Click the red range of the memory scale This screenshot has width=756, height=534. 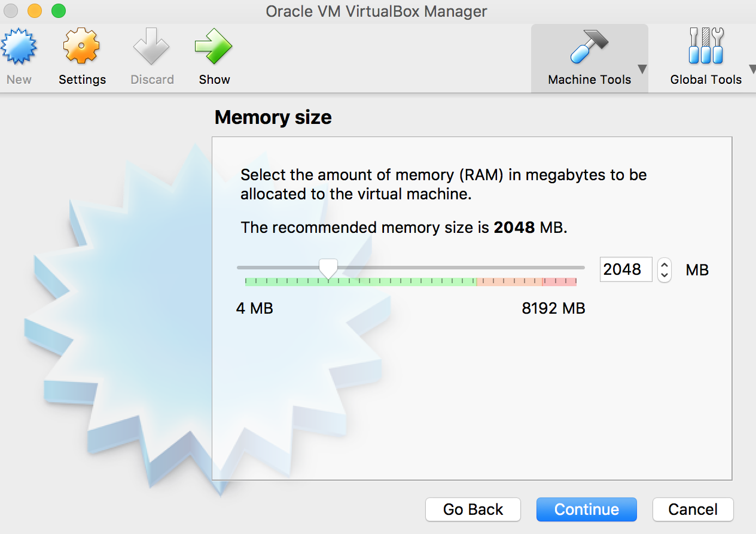(x=559, y=281)
